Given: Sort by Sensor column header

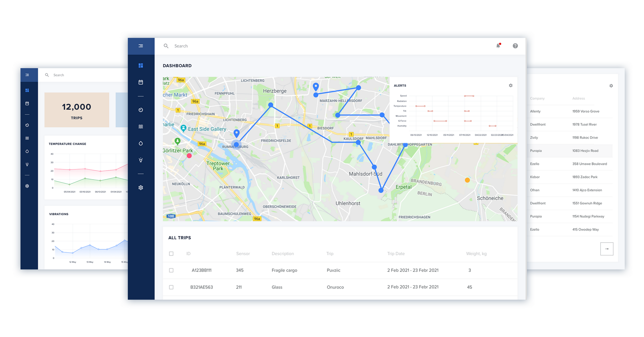Looking at the screenshot, I should (243, 254).
